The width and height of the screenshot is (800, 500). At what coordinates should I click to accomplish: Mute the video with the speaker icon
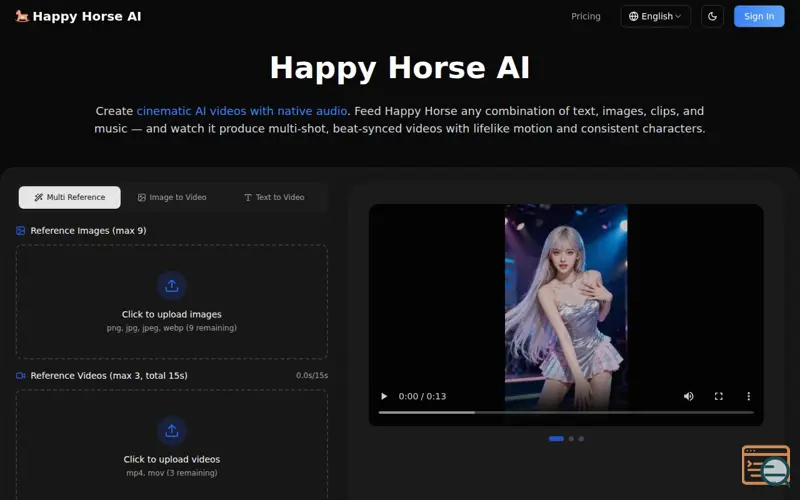[688, 396]
